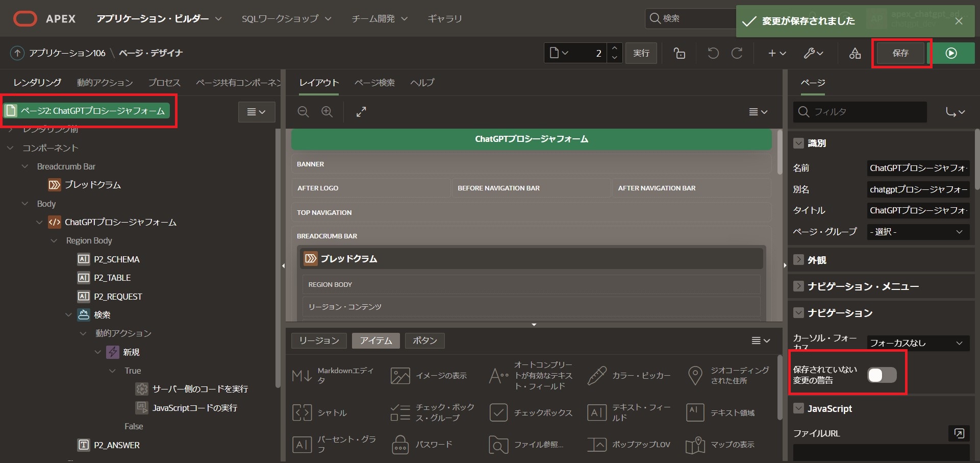980x463 pixels.
Task: Click the 保存 button
Action: [x=900, y=53]
